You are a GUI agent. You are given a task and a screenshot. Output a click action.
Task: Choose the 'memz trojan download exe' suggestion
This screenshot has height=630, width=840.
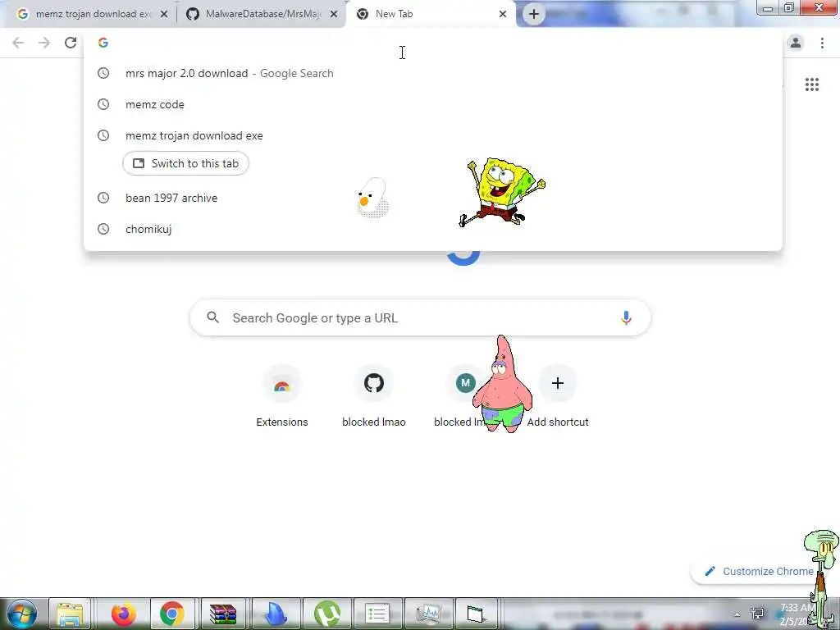click(433, 135)
